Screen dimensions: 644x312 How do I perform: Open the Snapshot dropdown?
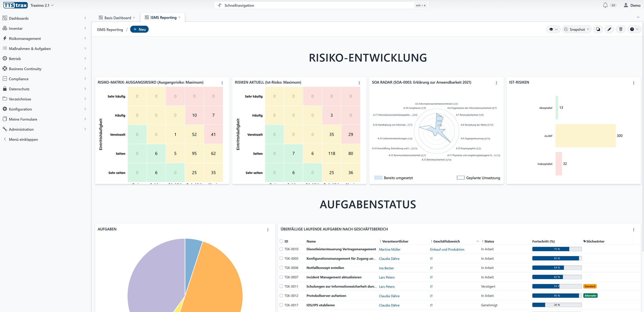coord(577,29)
